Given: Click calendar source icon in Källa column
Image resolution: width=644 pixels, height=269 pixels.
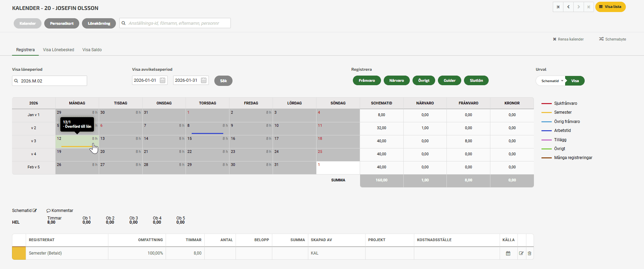Looking at the screenshot, I should click(508, 253).
